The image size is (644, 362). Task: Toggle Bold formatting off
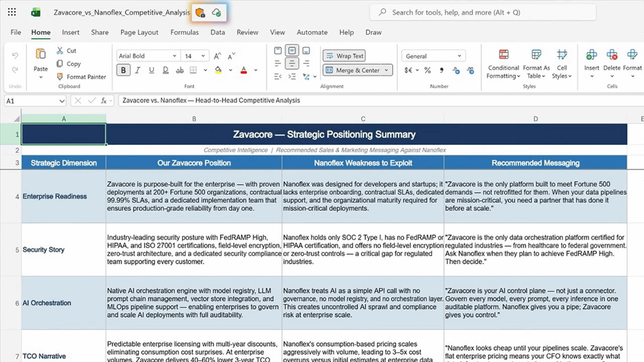(123, 70)
